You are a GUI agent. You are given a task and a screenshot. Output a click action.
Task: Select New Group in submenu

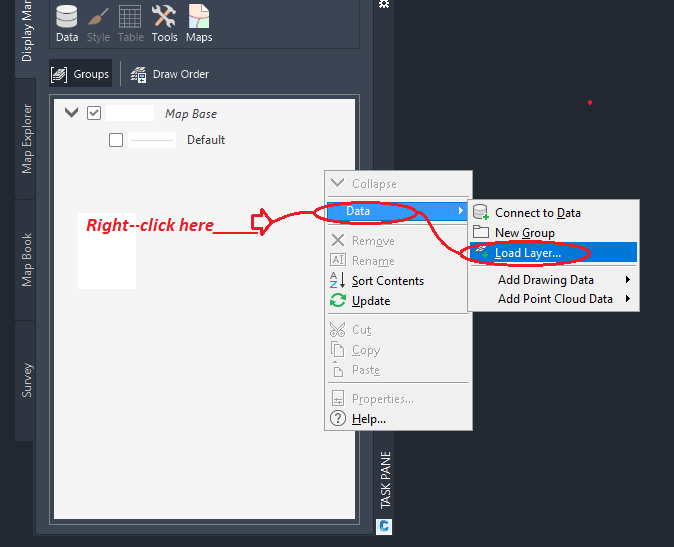pyautogui.click(x=553, y=232)
